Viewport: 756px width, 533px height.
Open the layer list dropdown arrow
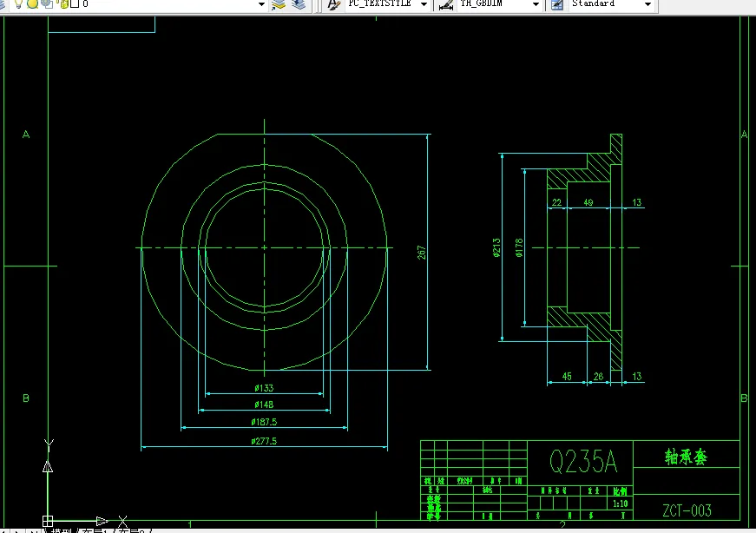click(261, 4)
